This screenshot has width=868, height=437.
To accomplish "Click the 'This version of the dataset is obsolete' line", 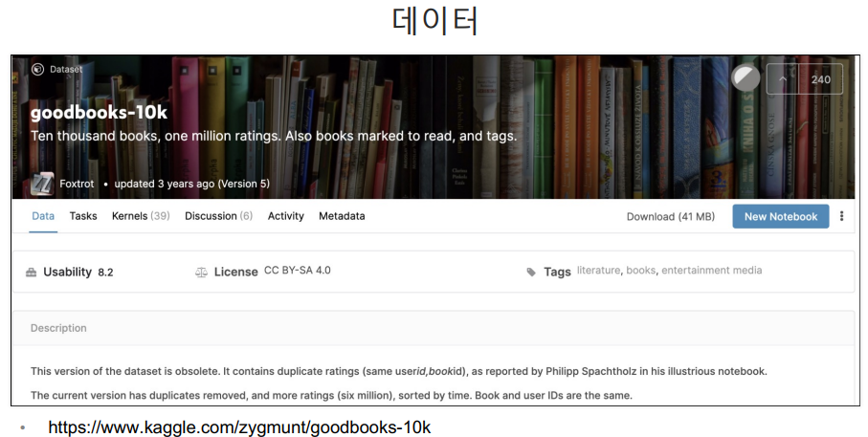I will [398, 371].
